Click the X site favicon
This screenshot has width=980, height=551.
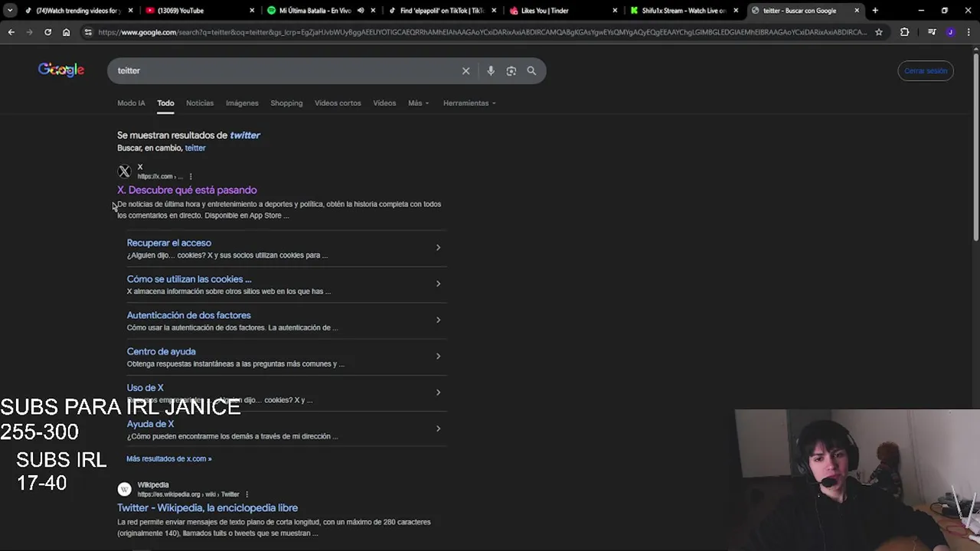(x=125, y=171)
